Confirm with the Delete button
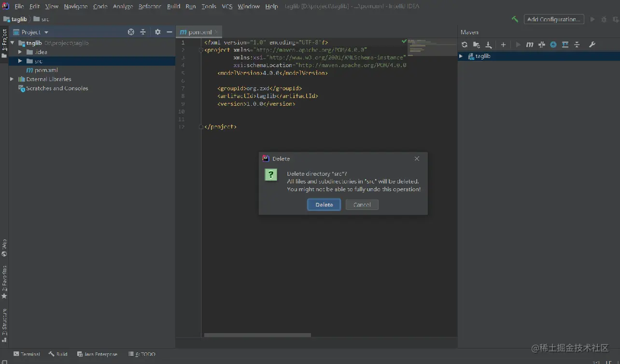This screenshot has height=364, width=620. (324, 205)
